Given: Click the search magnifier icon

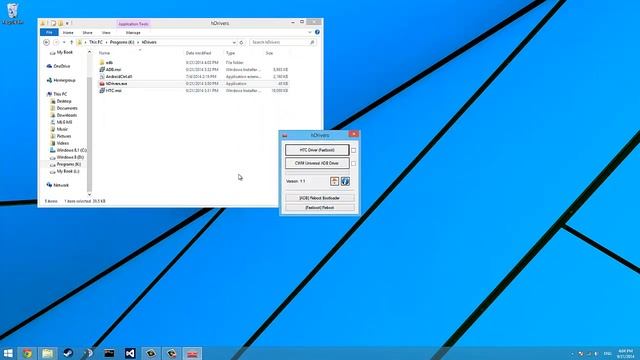Looking at the screenshot, I should pyautogui.click(x=312, y=42).
